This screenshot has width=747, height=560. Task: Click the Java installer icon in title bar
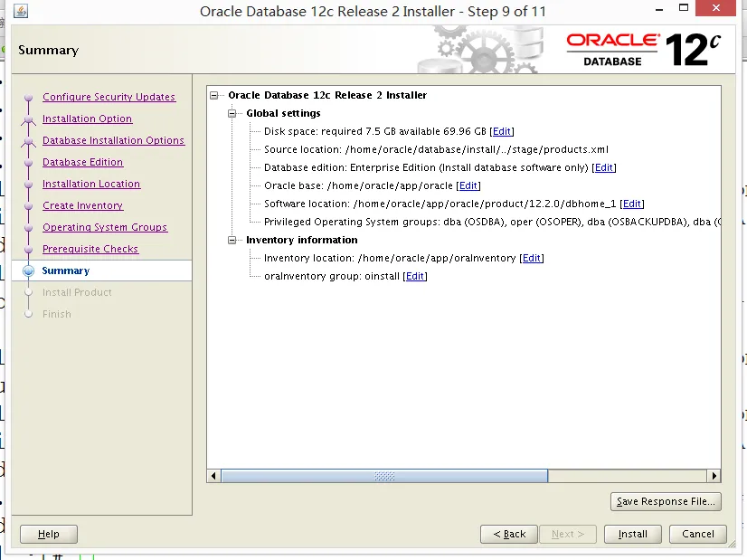(21, 11)
